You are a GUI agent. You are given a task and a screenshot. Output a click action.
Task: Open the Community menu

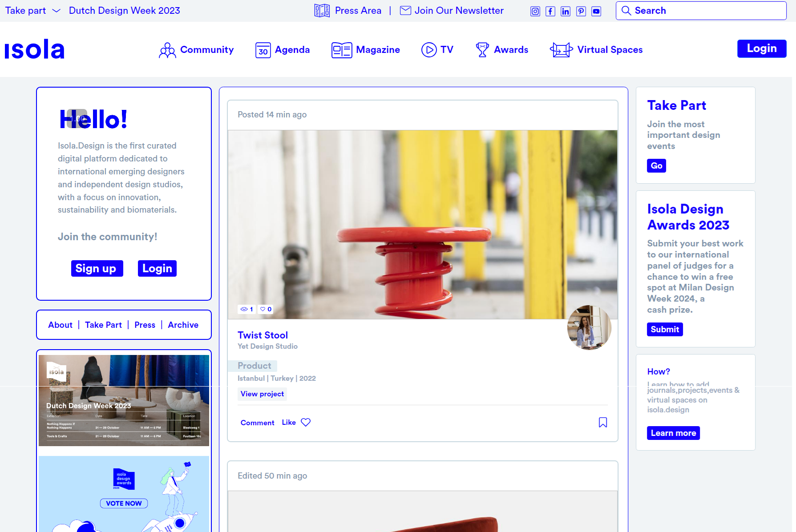[196, 50]
